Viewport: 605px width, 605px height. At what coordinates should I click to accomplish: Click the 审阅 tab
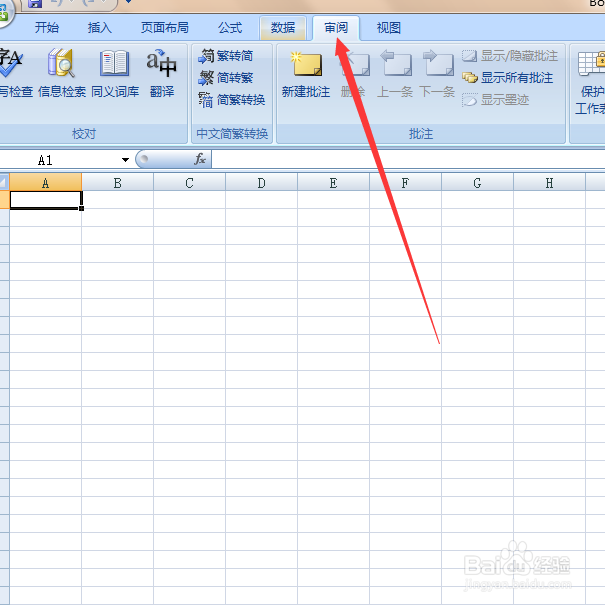point(336,28)
